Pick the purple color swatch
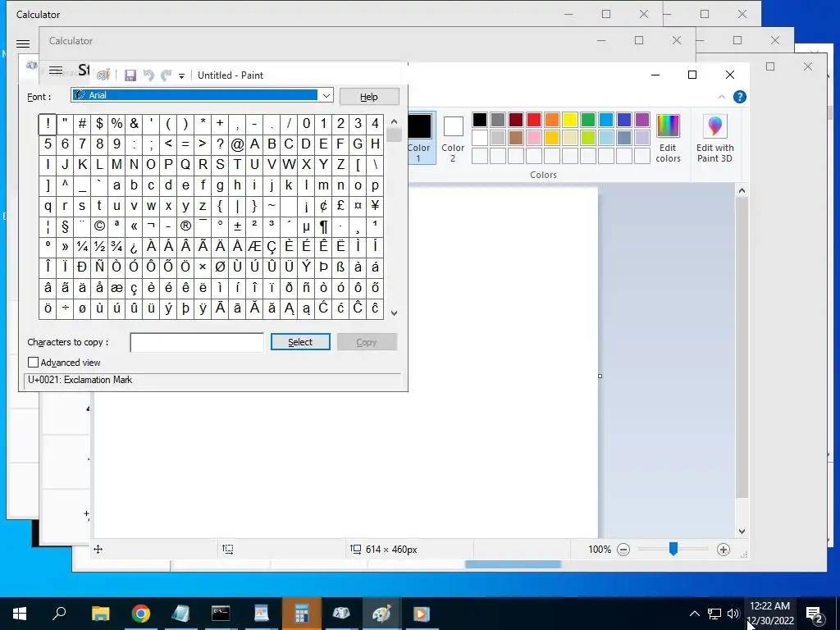Image resolution: width=840 pixels, height=630 pixels. [x=642, y=120]
